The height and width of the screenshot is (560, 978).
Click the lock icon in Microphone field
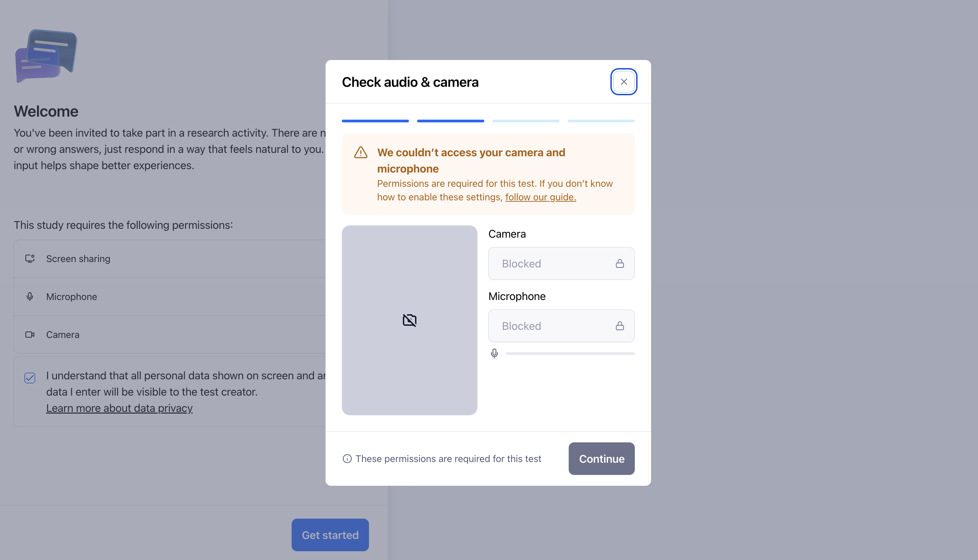click(x=620, y=326)
